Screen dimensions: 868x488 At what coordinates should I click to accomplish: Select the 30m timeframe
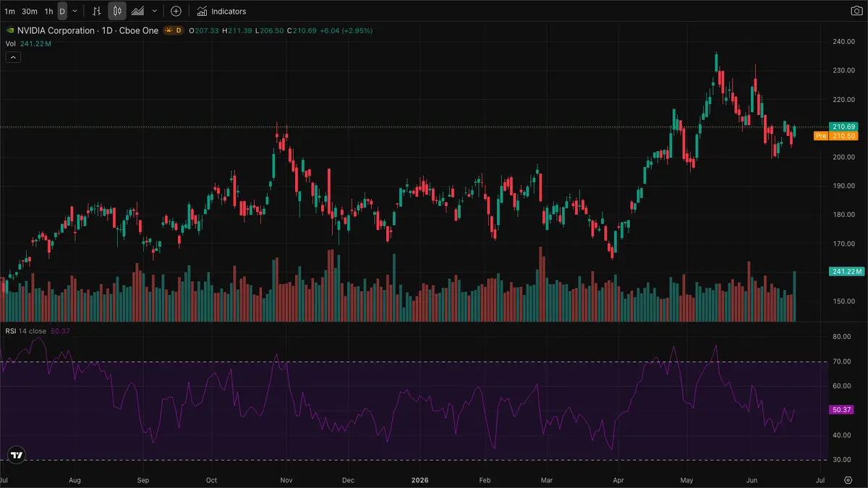29,12
